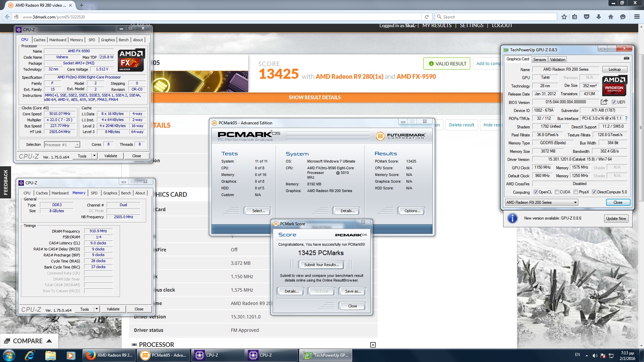
Task: Switch to the Sensors tab in GPU-Z
Action: [539, 60]
